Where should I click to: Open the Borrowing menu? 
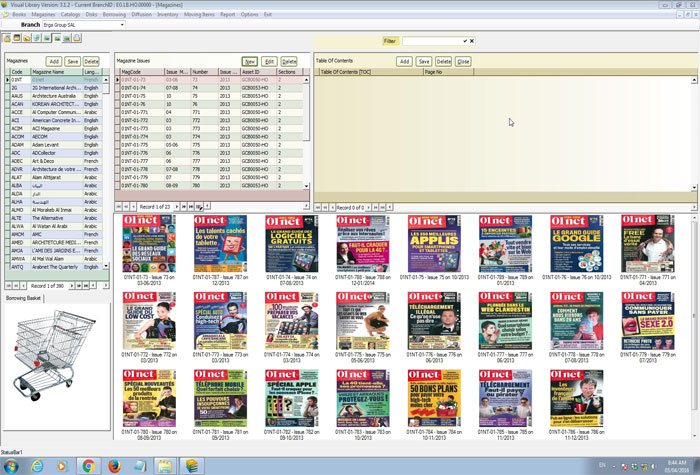(x=114, y=14)
